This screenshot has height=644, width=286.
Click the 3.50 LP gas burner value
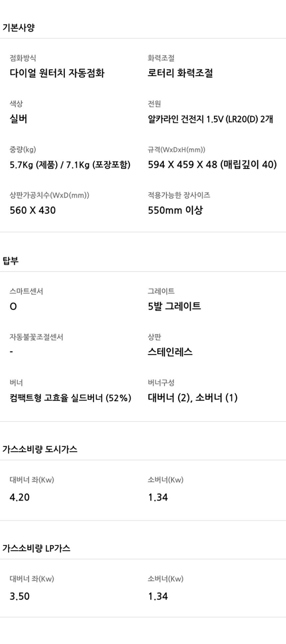click(20, 596)
